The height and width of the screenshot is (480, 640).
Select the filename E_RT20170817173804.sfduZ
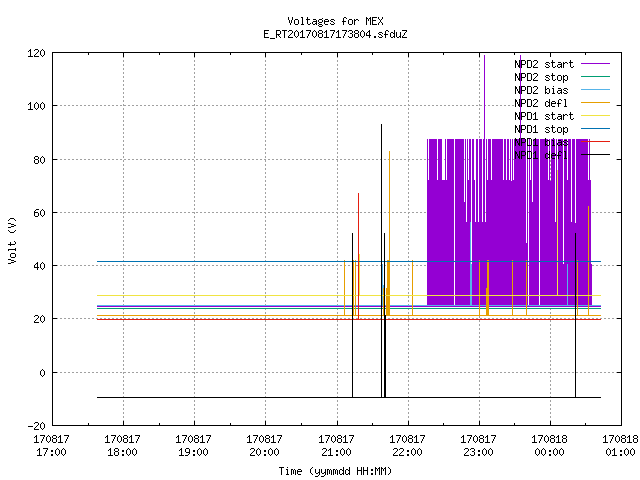(335, 34)
